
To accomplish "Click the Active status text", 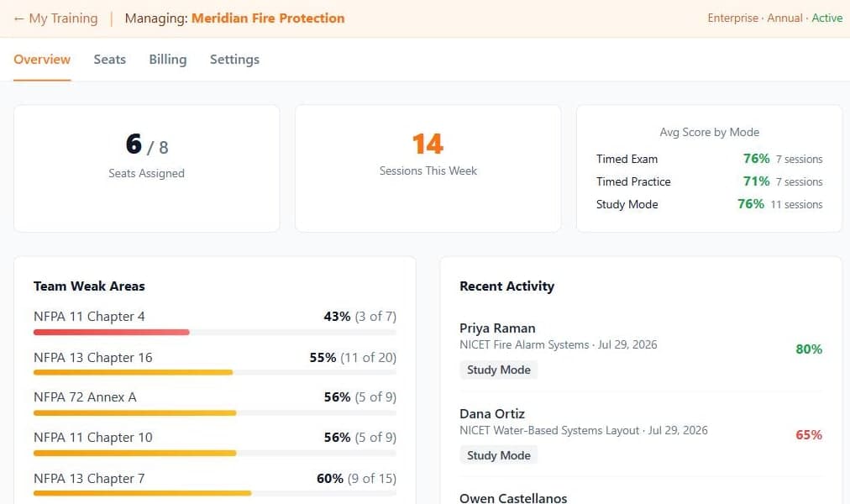I will coord(826,18).
